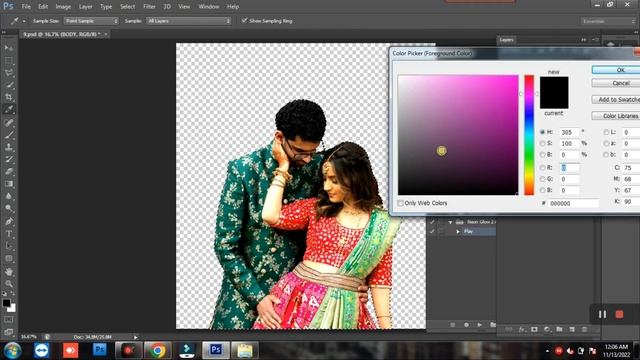The width and height of the screenshot is (640, 360).
Task: Select the Move tool
Action: 9,48
